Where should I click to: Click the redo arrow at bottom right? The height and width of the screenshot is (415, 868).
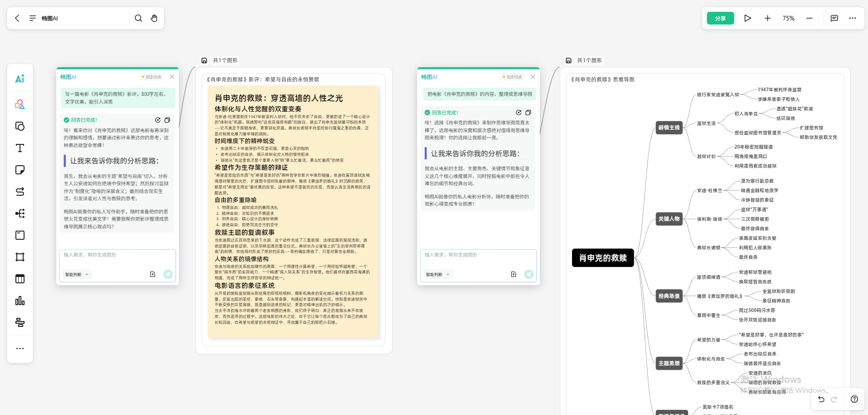[x=834, y=399]
